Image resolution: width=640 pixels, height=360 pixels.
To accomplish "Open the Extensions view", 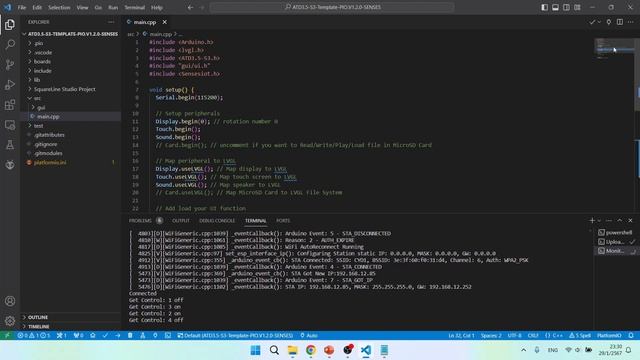I will pos(10,105).
